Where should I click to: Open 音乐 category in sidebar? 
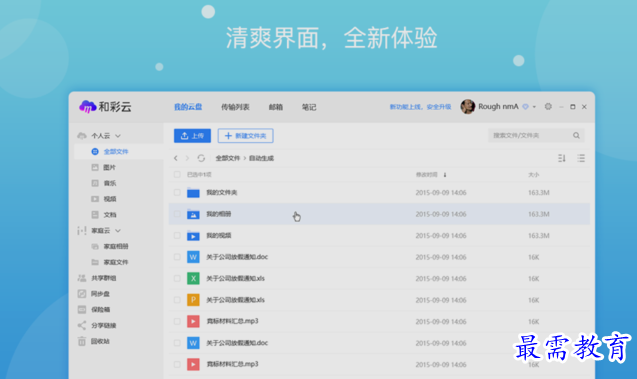click(109, 183)
